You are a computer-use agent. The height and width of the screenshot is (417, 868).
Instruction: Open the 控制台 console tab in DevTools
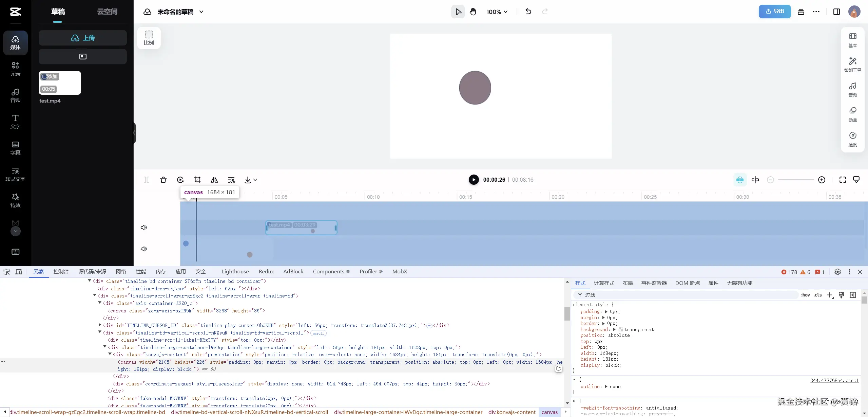(x=61, y=271)
